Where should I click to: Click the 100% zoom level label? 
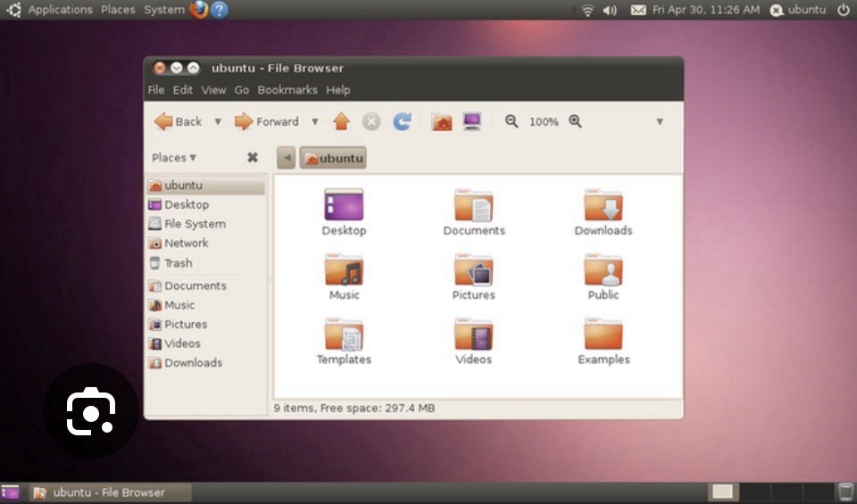pyautogui.click(x=544, y=122)
